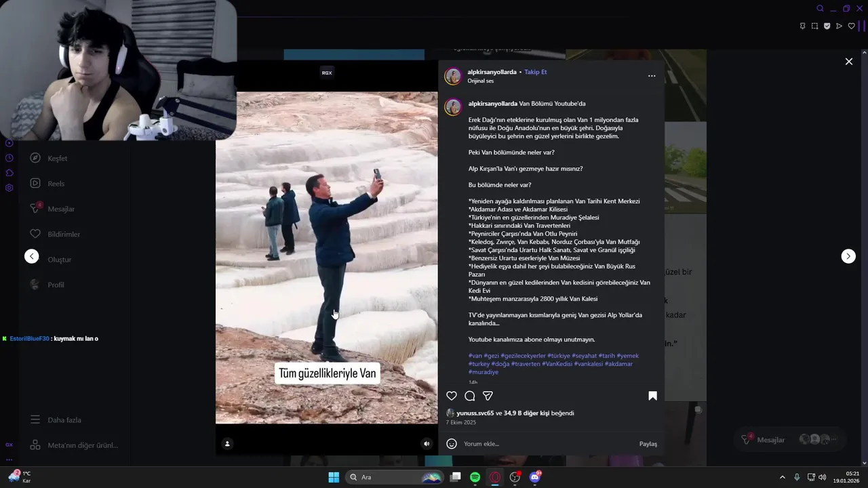The height and width of the screenshot is (488, 868).
Task: Show tagged people icon on the video
Action: [227, 444]
